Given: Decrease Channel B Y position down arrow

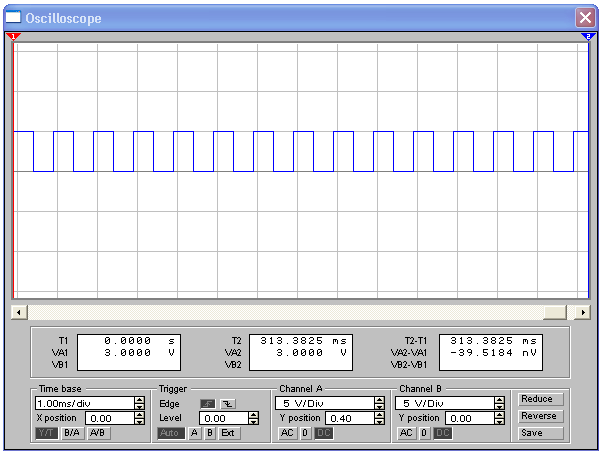Looking at the screenshot, I should point(499,421).
